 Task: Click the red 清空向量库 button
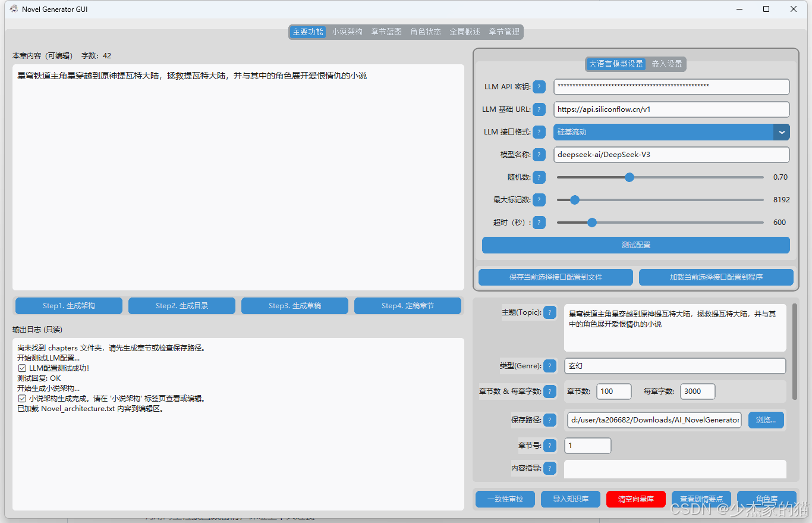click(x=636, y=499)
